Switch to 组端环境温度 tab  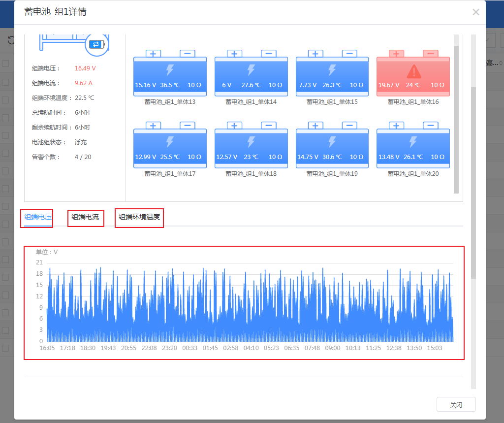[x=139, y=217]
